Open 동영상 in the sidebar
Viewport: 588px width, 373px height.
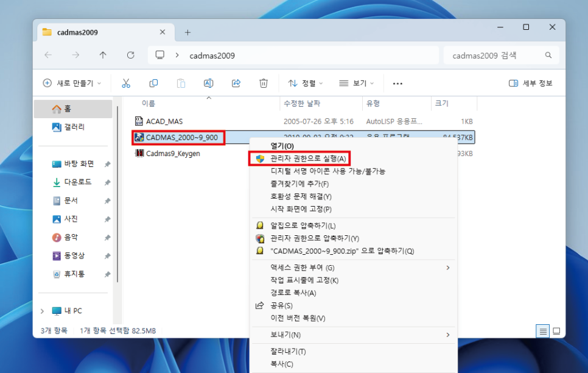[x=73, y=256]
